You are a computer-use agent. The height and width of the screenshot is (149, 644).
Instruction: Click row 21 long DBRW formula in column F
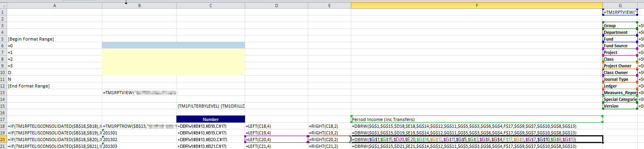tap(477, 146)
